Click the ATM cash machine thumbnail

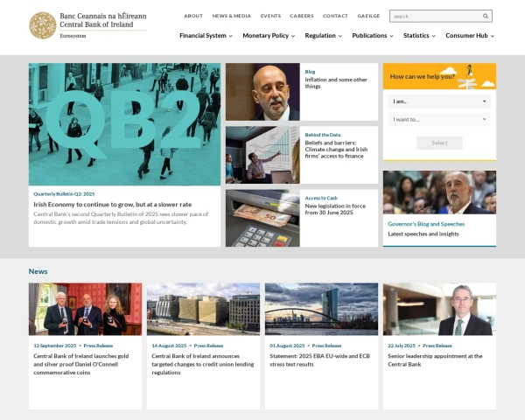coord(262,218)
